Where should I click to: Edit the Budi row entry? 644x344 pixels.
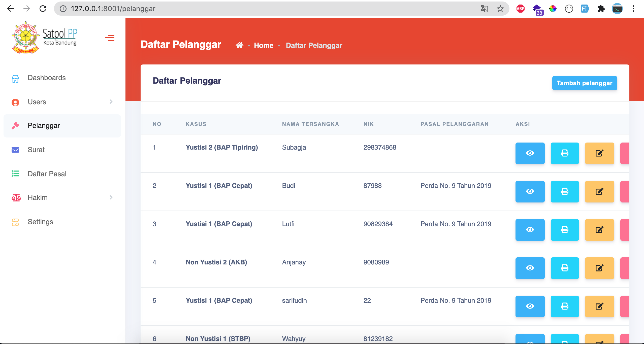pos(599,191)
